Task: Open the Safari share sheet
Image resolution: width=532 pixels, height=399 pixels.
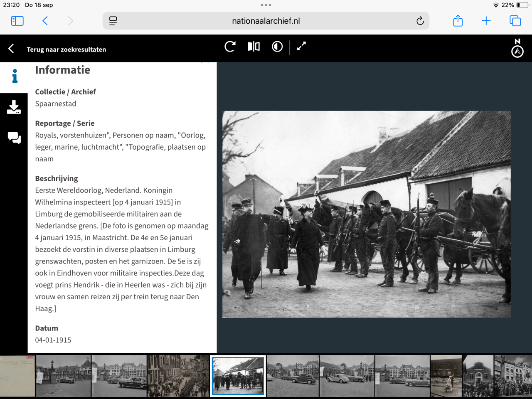Action: (458, 21)
